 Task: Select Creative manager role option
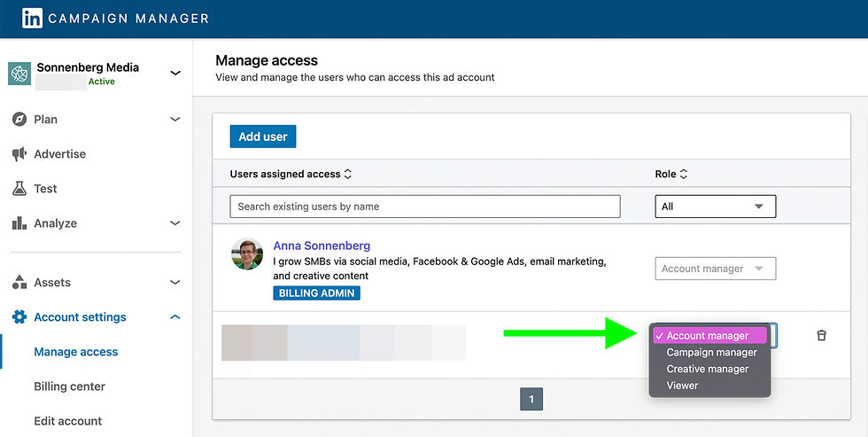[708, 369]
